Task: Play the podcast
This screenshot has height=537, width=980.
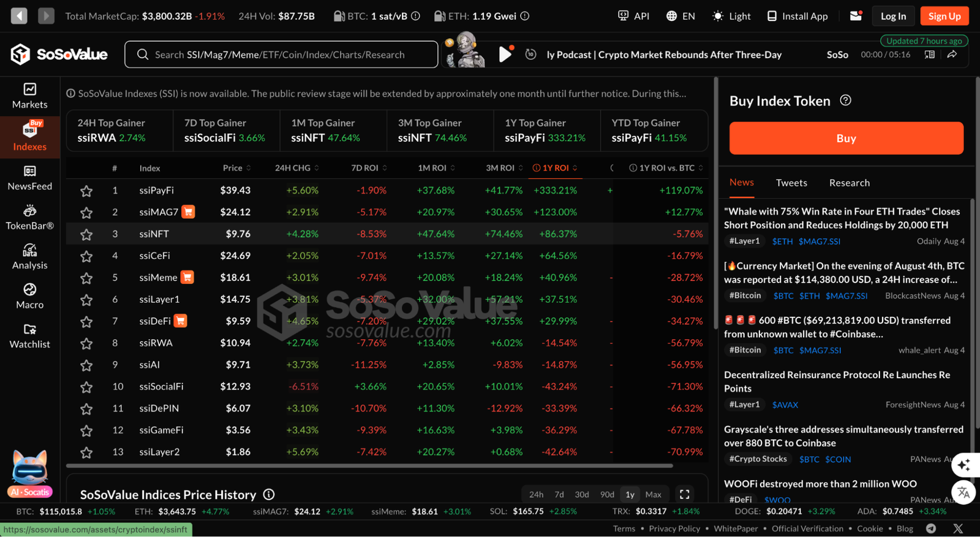Action: pyautogui.click(x=505, y=55)
